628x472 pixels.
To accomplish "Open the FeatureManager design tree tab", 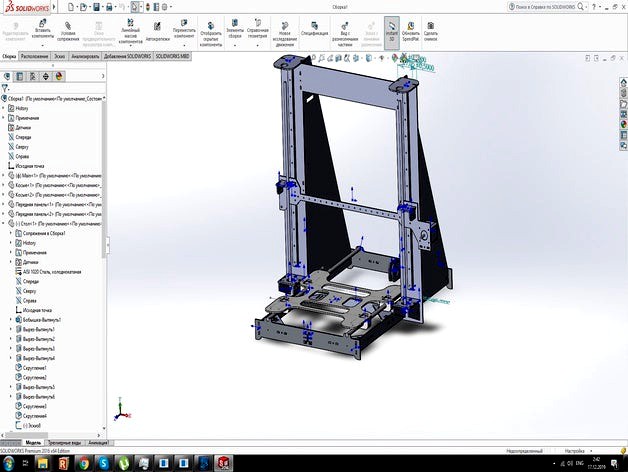I will click(7, 76).
